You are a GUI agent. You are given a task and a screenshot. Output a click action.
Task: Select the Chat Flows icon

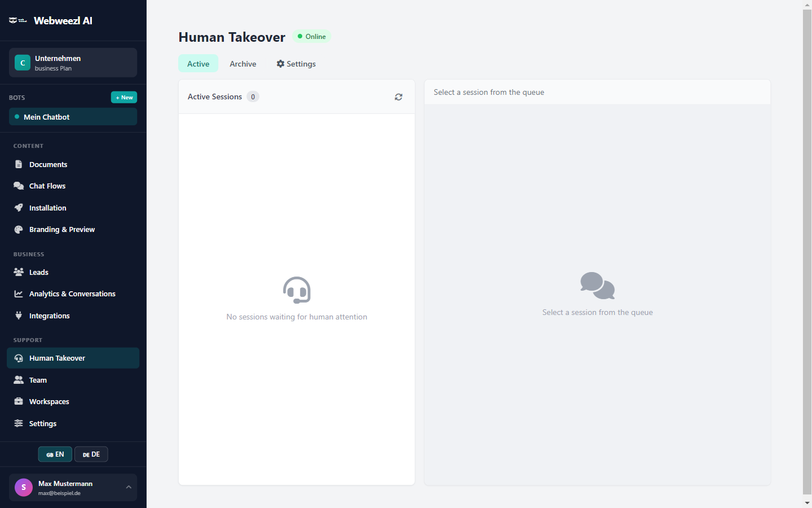[17, 186]
